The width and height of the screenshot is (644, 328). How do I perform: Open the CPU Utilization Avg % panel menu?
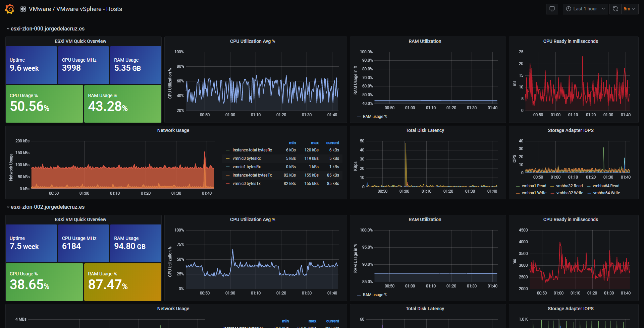click(252, 41)
